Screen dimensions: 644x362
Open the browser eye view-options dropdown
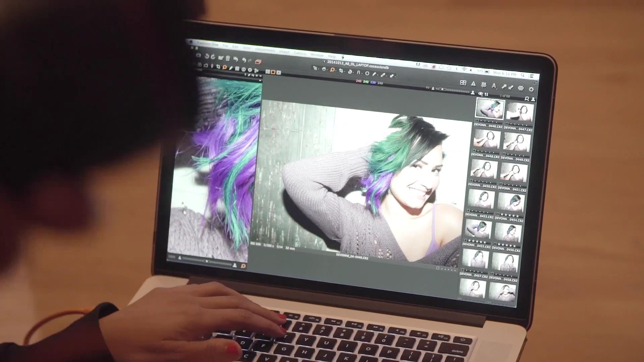point(481,94)
